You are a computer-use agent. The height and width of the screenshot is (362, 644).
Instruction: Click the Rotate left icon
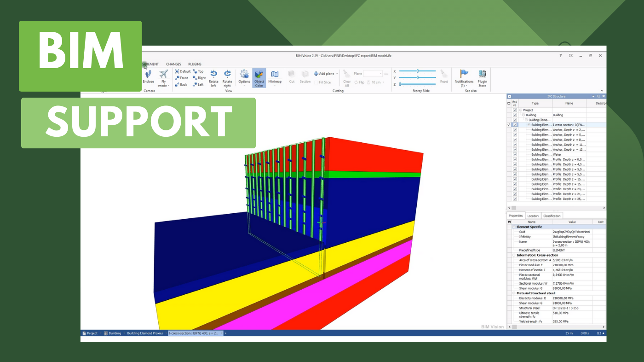pyautogui.click(x=213, y=74)
